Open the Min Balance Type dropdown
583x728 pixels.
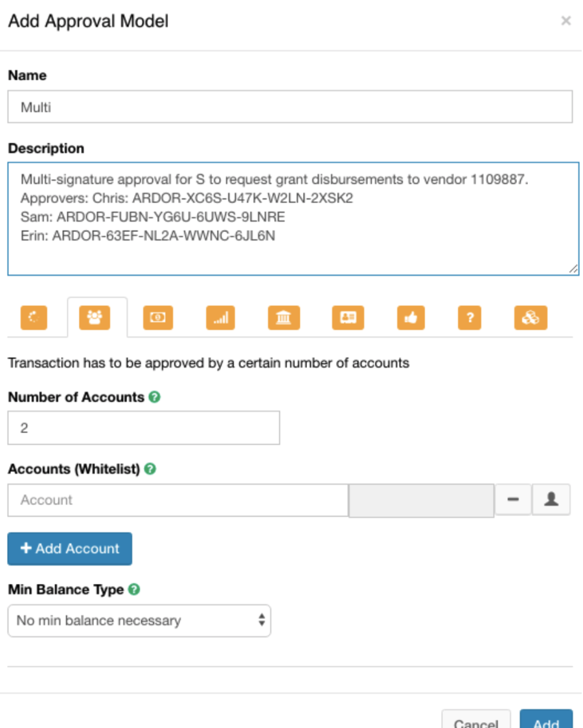point(139,620)
